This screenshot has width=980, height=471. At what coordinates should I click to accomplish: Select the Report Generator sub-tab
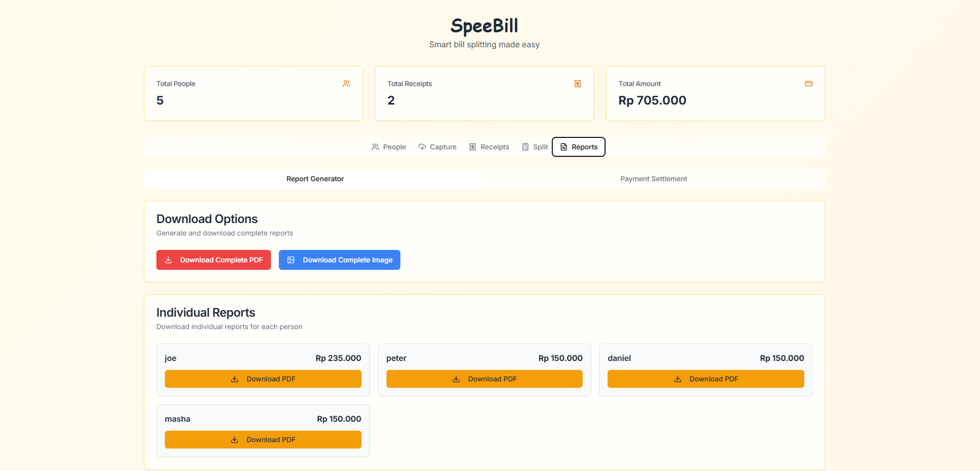315,179
